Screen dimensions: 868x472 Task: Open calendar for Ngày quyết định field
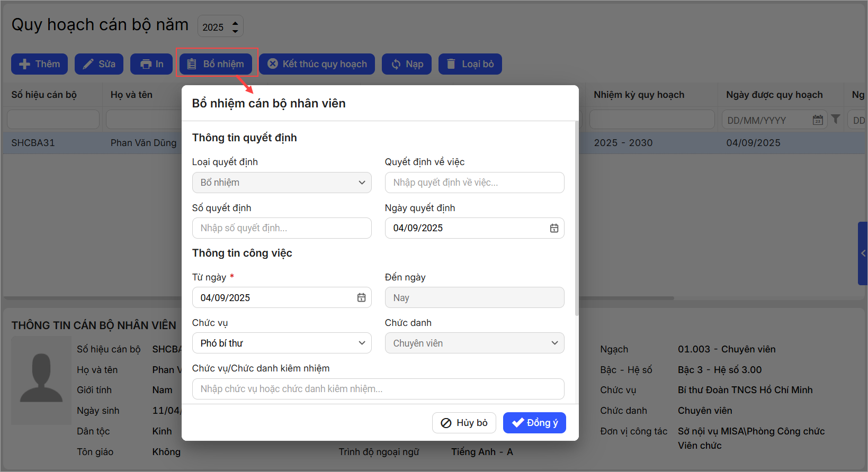point(554,228)
